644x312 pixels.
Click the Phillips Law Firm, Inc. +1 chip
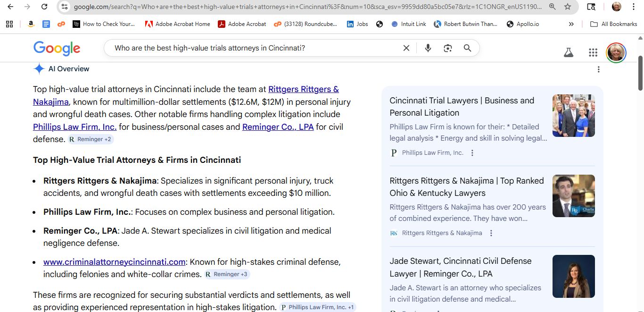317,307
